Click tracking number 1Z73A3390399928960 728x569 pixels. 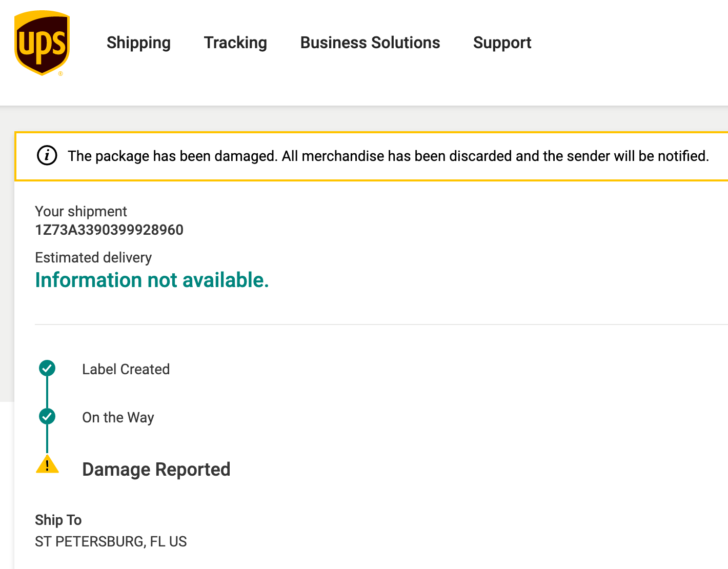click(109, 230)
